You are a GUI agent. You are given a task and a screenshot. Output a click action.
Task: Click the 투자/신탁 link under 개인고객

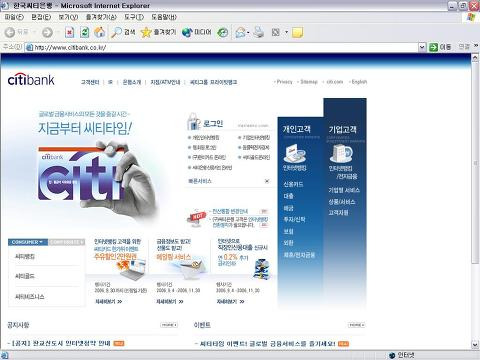click(294, 219)
